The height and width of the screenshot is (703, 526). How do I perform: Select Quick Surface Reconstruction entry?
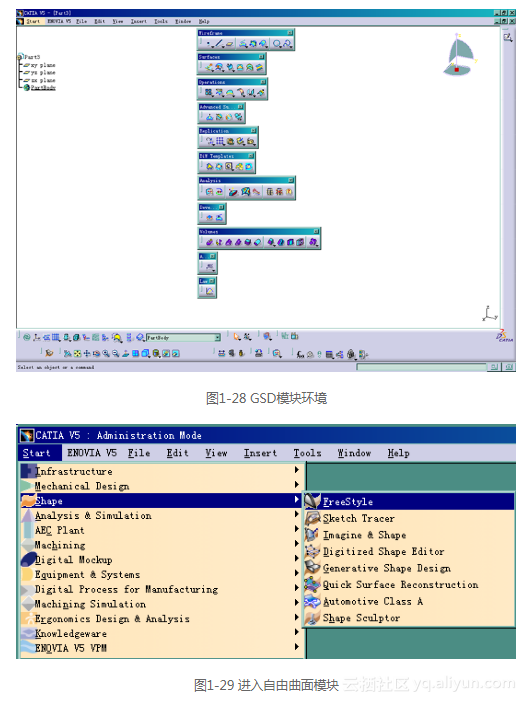pos(400,585)
